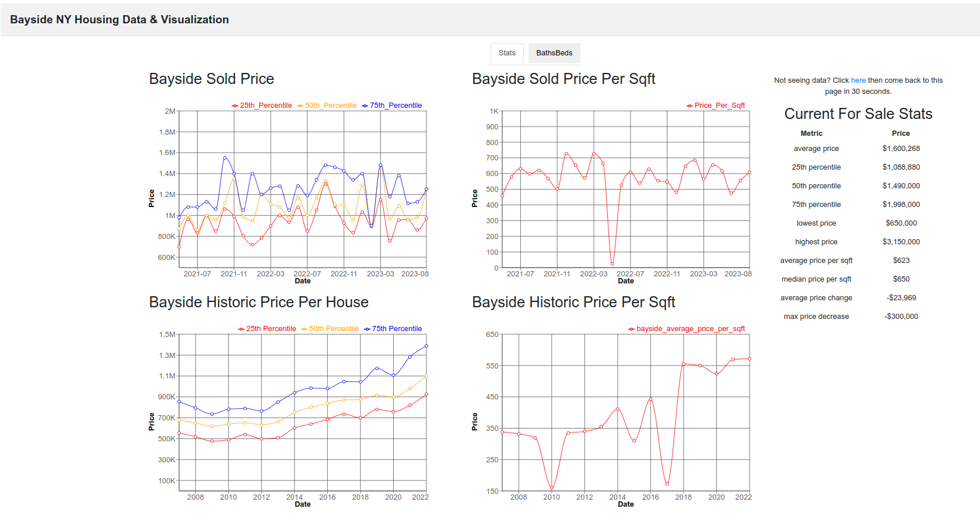Click the Metric column header

tap(811, 134)
